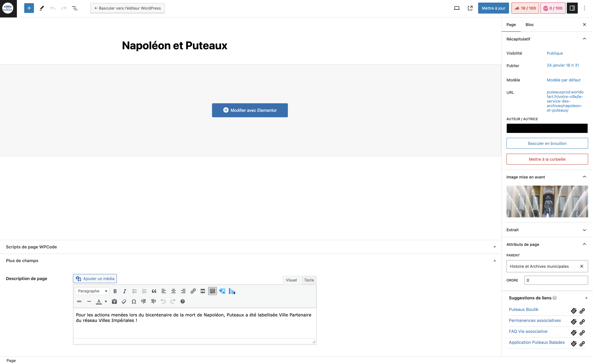Click the featured Napoleon image thumbnail
The image size is (593, 364).
click(x=547, y=201)
